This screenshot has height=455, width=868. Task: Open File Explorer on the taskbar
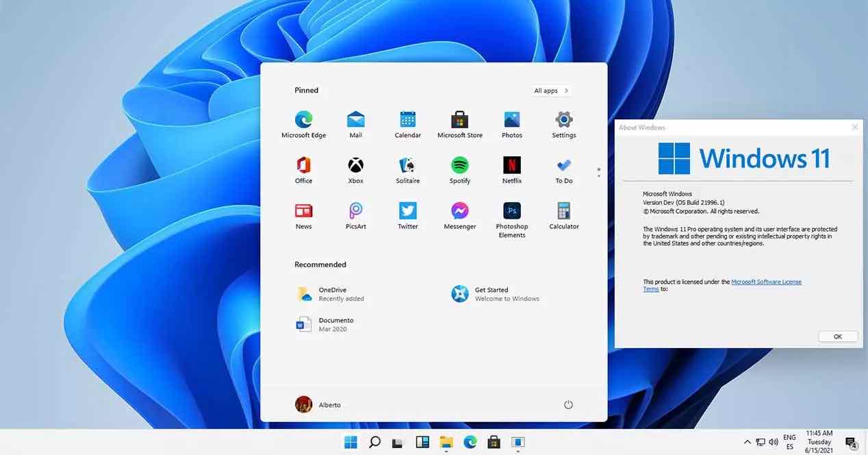coord(446,443)
